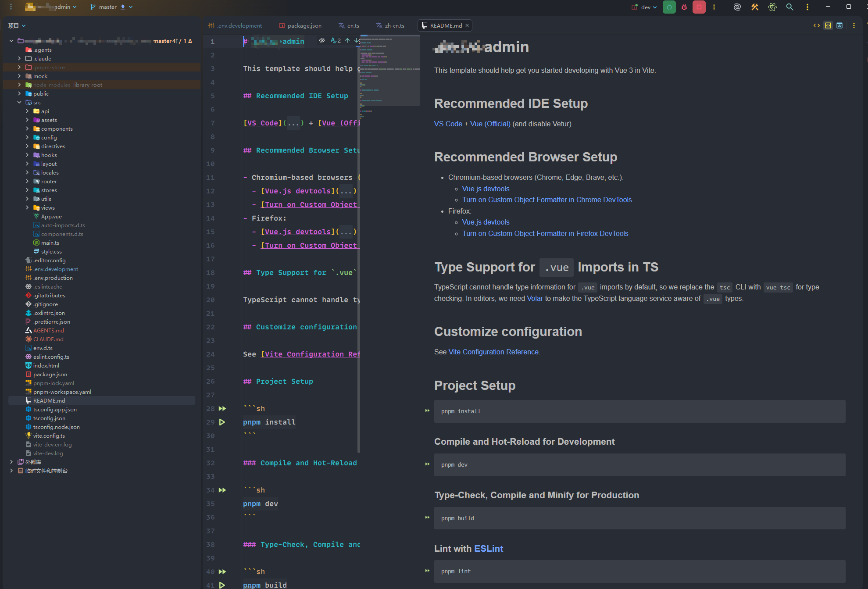Select eslint.config.ts in project tree
868x589 pixels.
pos(51,357)
